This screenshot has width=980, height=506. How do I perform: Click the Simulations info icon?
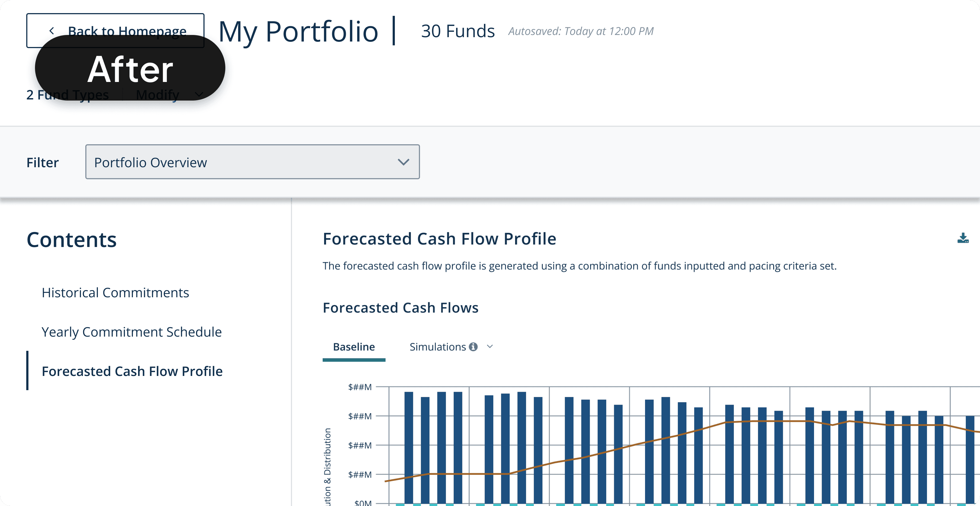pos(473,347)
